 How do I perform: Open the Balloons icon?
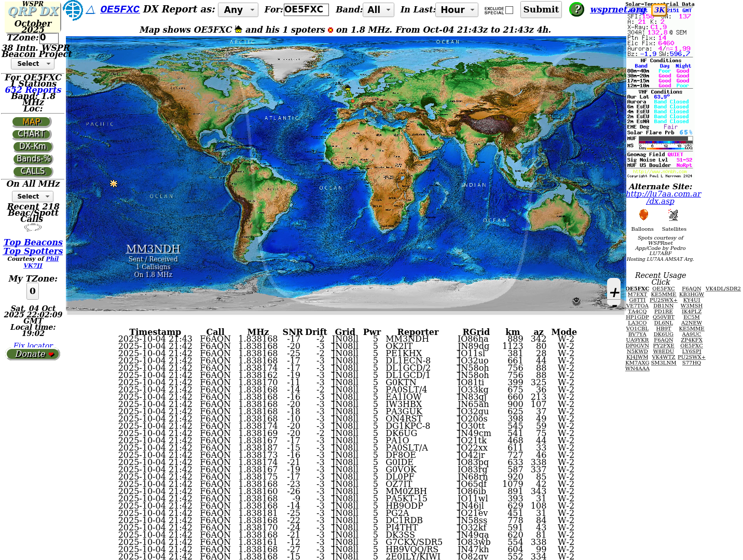[643, 215]
